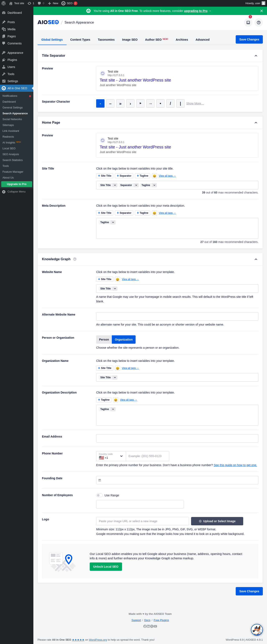
Task: Collapse the Title Separator section
Action: (256, 56)
